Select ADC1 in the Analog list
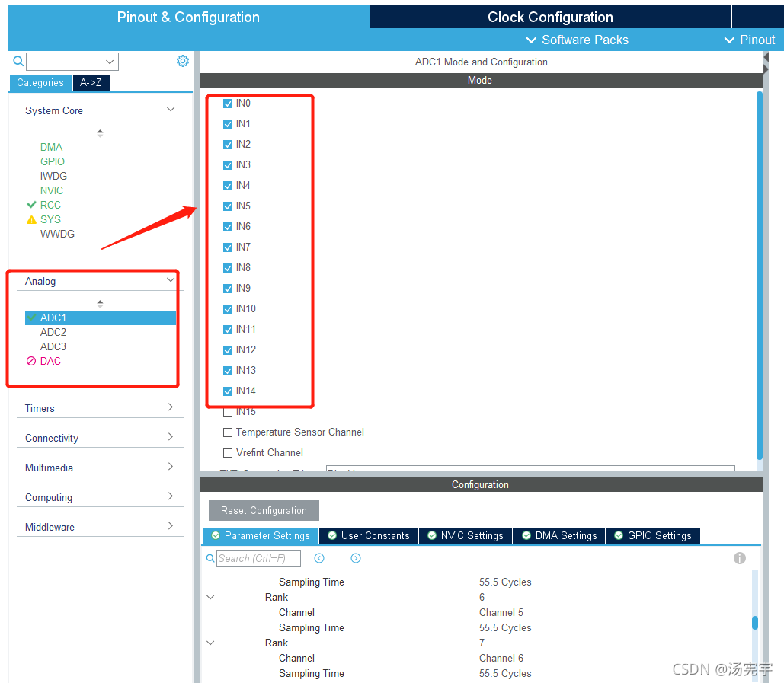Screen dimensions: 784x683 (101, 318)
